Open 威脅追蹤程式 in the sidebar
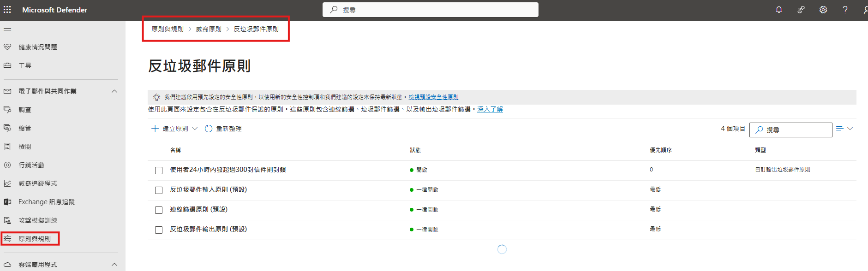Screen dimensions: 868x271 coord(38,183)
